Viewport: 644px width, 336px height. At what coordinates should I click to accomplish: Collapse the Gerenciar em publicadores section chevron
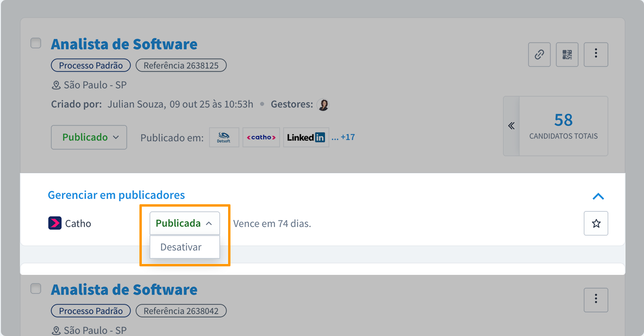click(598, 196)
